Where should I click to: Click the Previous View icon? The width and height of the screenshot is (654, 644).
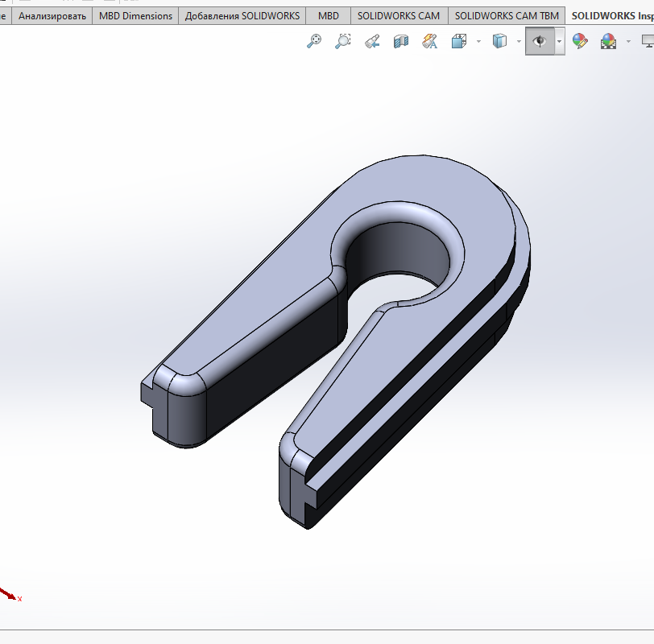click(x=371, y=41)
